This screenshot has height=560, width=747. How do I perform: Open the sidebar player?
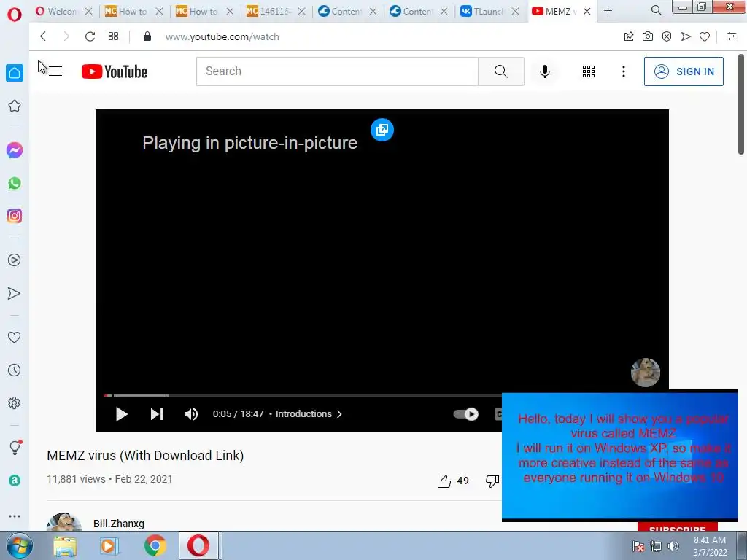tap(15, 260)
